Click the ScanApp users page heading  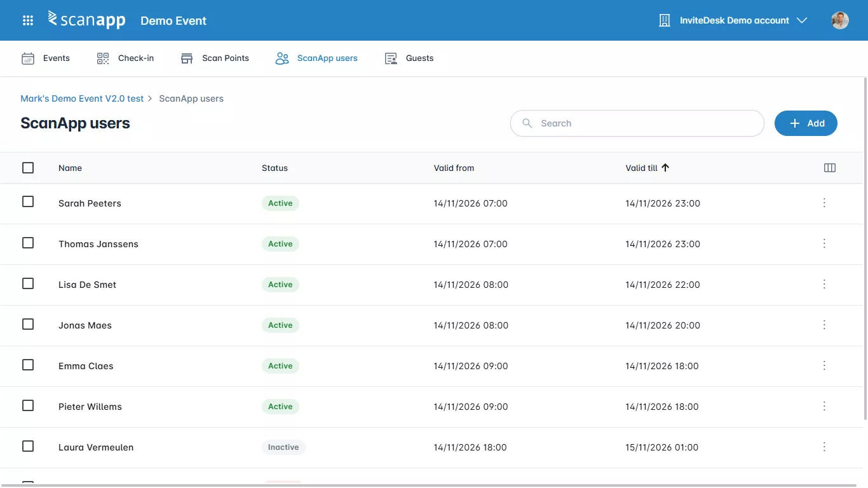(x=75, y=123)
